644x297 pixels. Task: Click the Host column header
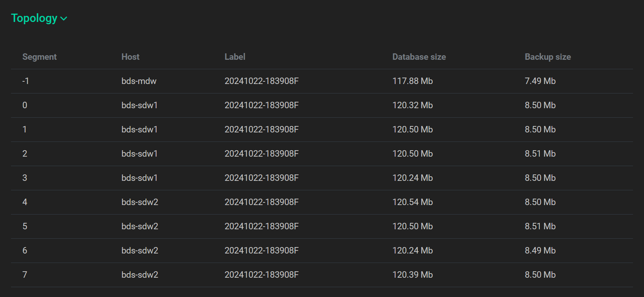[130, 57]
